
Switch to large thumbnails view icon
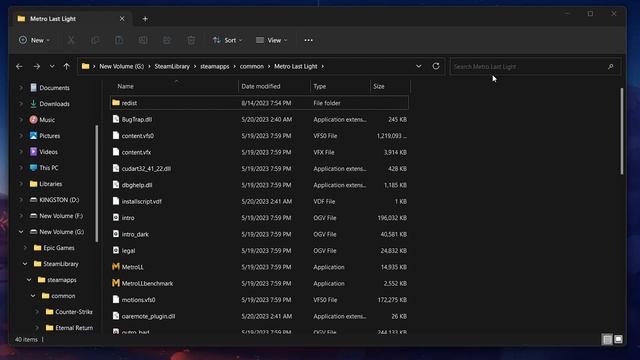(618, 339)
